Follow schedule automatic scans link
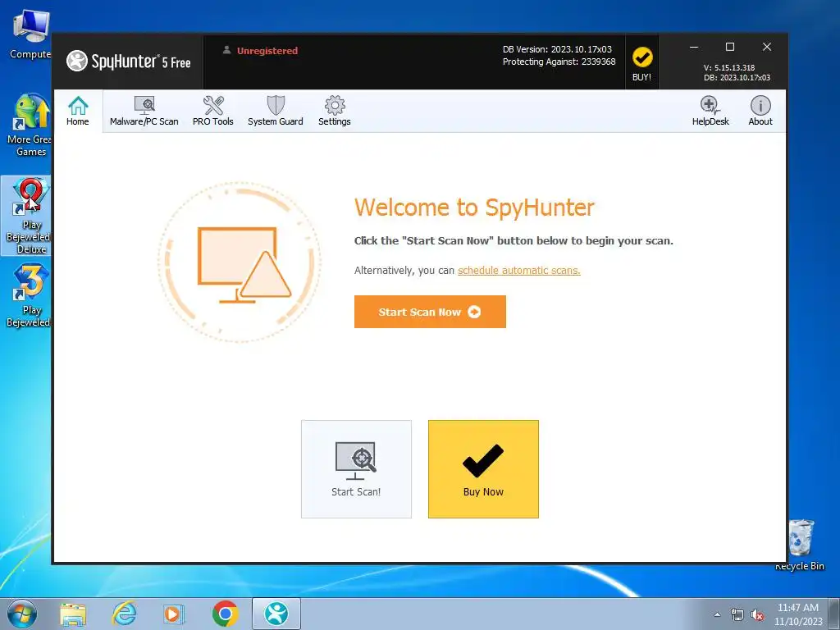The height and width of the screenshot is (630, 840). pos(518,271)
